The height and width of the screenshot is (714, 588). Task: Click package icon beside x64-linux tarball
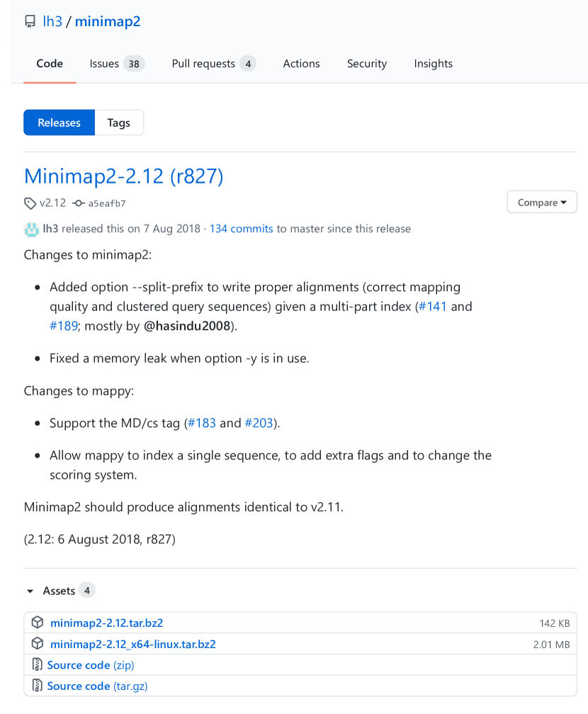[38, 644]
